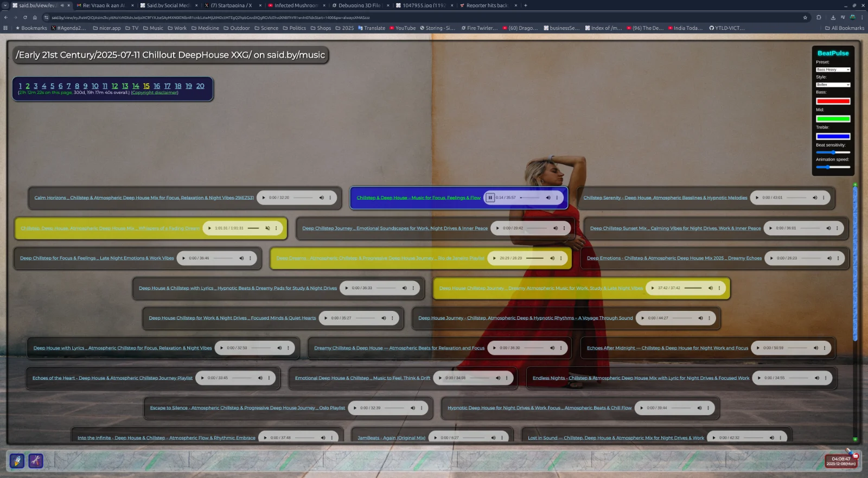Viewport: 868px width, 478px height.
Task: Click the red Bass color swatch
Action: click(833, 101)
